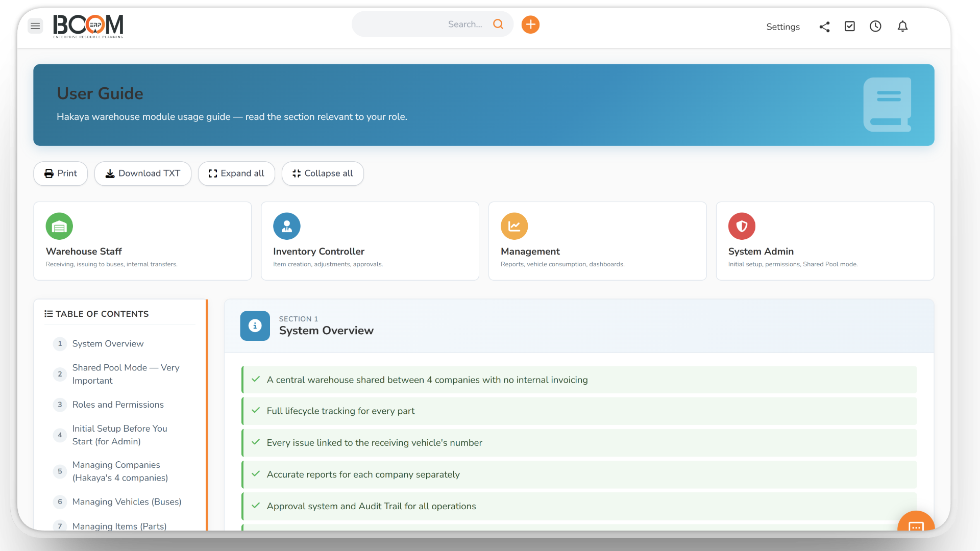Click Expand all sections
This screenshot has width=980, height=551.
click(x=236, y=173)
